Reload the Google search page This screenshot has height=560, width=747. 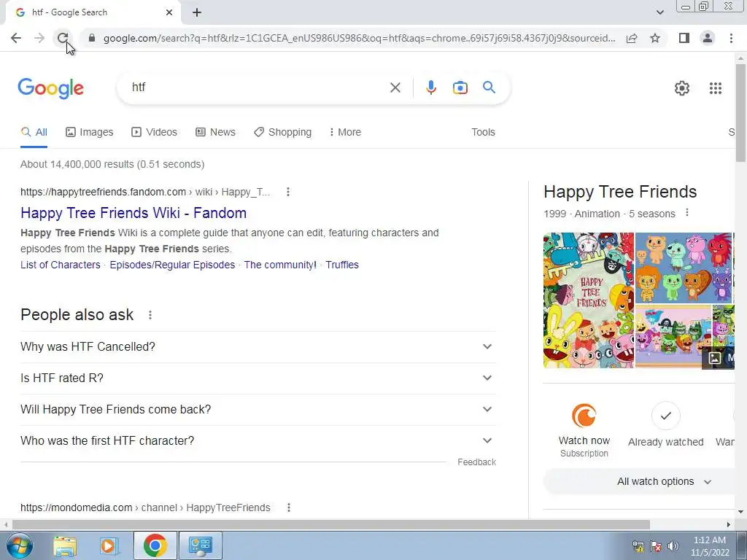63,38
